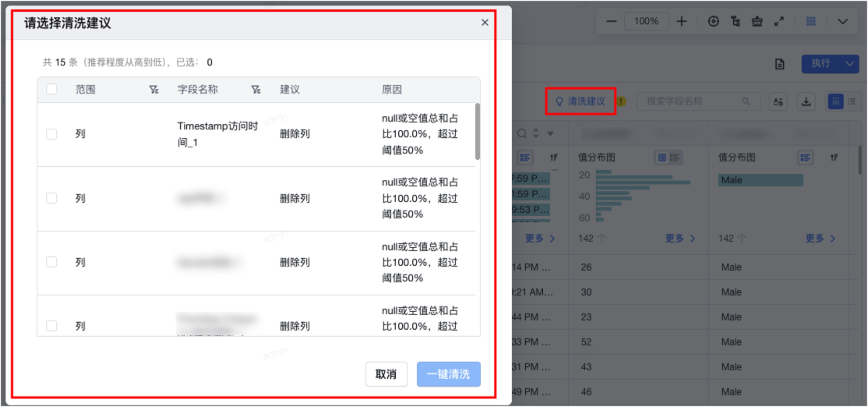Click the table cell with value 46

(638, 392)
